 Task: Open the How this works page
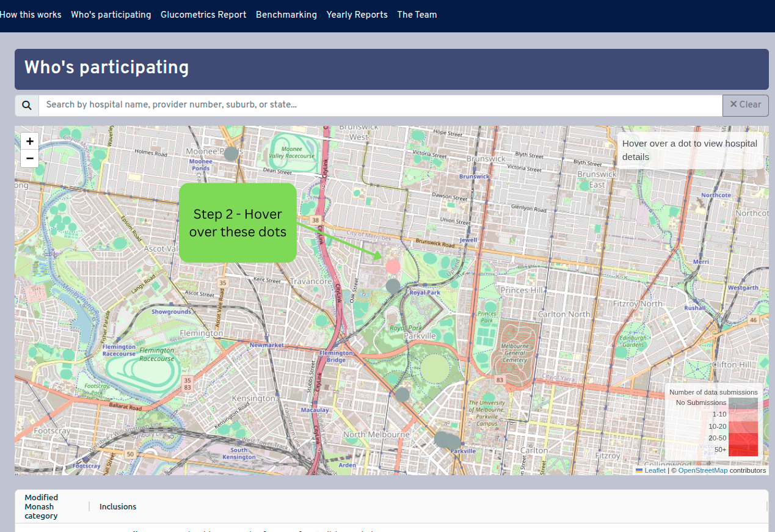[31, 15]
